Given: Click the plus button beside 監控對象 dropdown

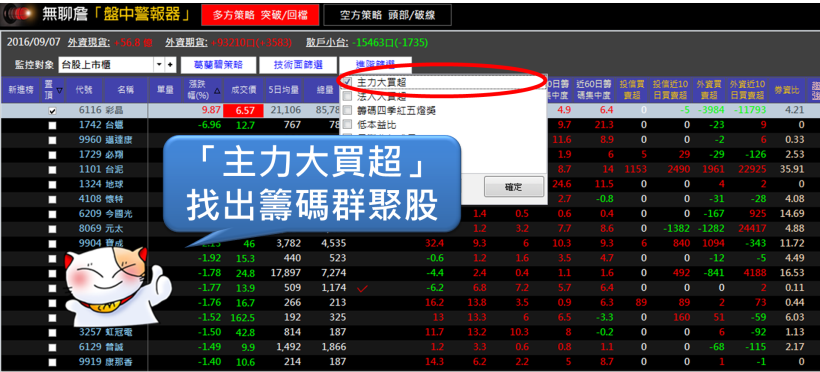Looking at the screenshot, I should pyautogui.click(x=170, y=65).
